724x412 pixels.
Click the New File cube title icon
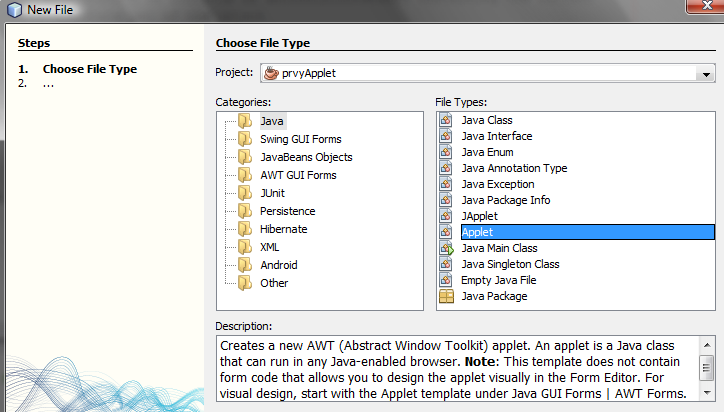point(14,10)
